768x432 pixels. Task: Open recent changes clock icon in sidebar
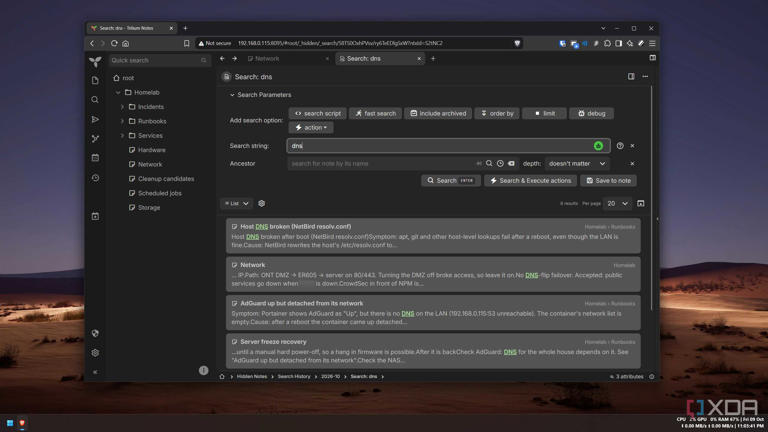95,178
